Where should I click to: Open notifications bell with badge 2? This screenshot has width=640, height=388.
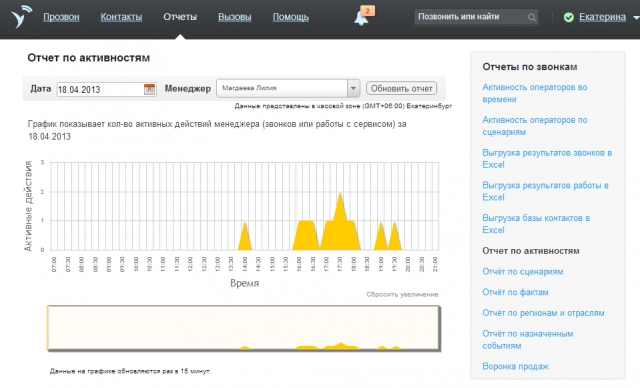click(x=363, y=16)
